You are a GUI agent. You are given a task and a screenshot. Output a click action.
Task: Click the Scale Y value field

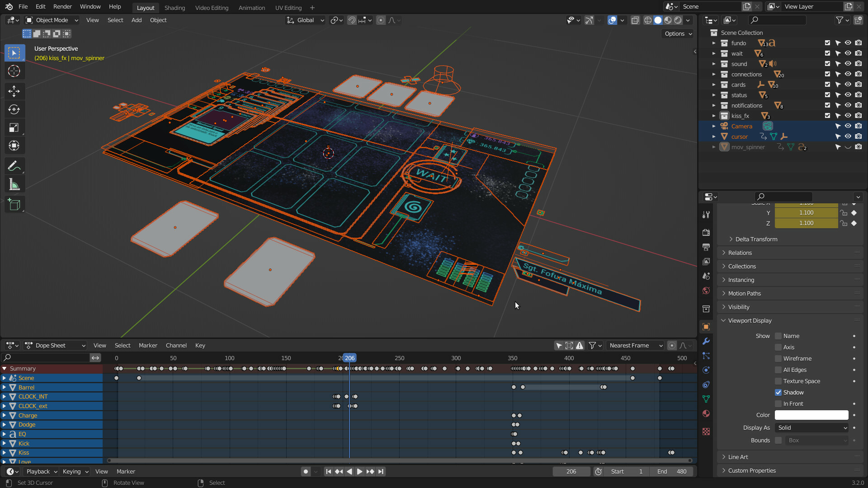pos(807,213)
